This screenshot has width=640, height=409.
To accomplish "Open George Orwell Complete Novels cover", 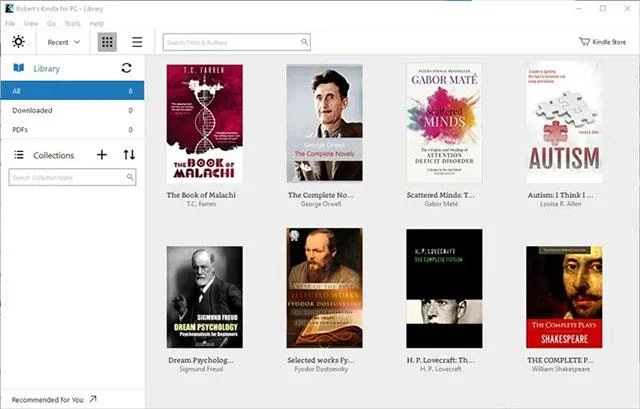I will [324, 123].
